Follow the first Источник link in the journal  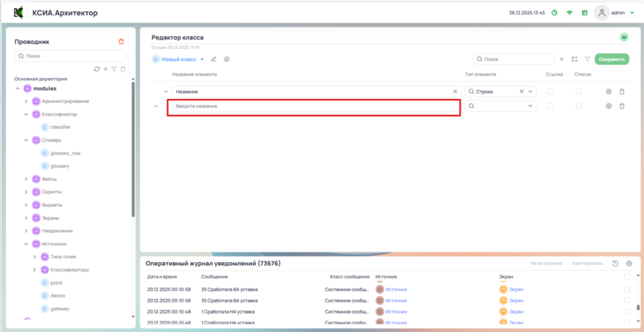click(x=396, y=289)
